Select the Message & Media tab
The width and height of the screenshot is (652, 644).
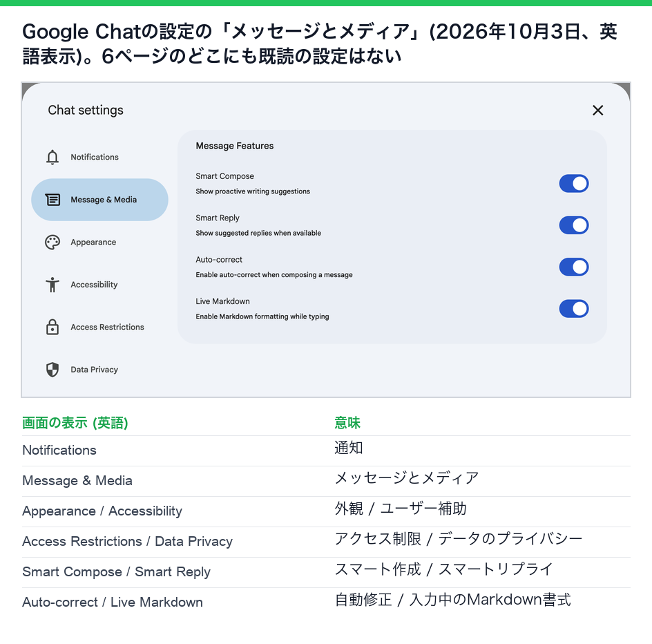pos(99,200)
